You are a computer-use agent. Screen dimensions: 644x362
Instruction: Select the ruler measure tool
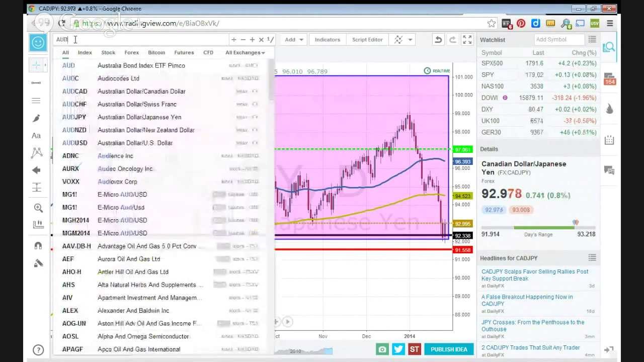[x=38, y=225]
